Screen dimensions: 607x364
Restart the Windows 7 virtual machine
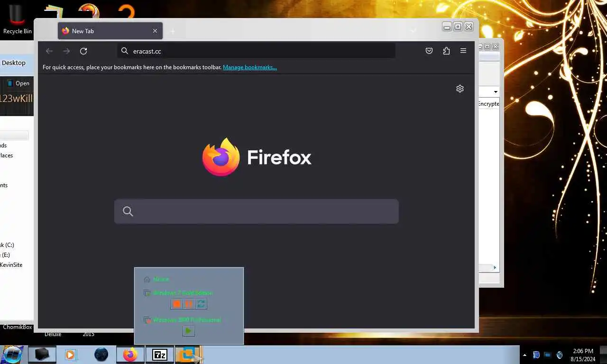click(201, 304)
